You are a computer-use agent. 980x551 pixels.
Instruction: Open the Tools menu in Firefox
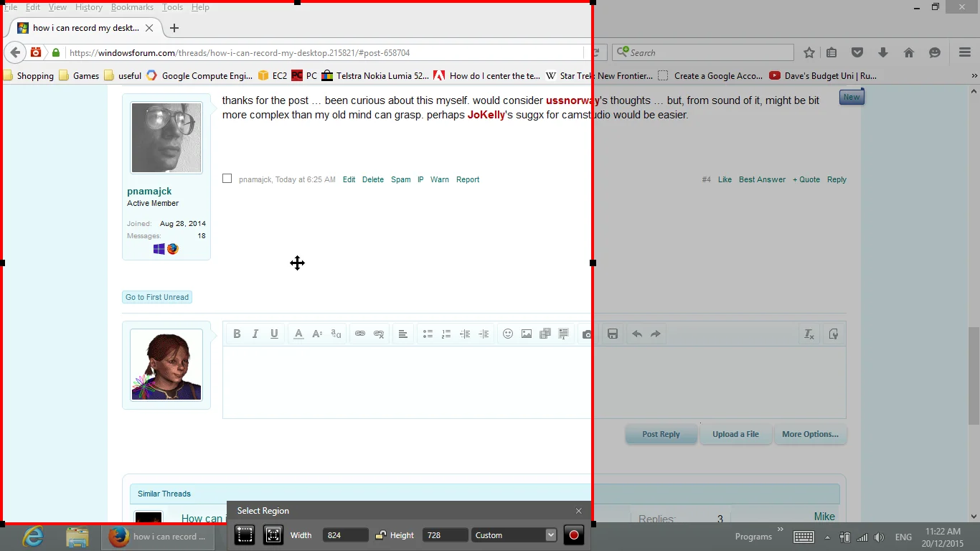172,7
